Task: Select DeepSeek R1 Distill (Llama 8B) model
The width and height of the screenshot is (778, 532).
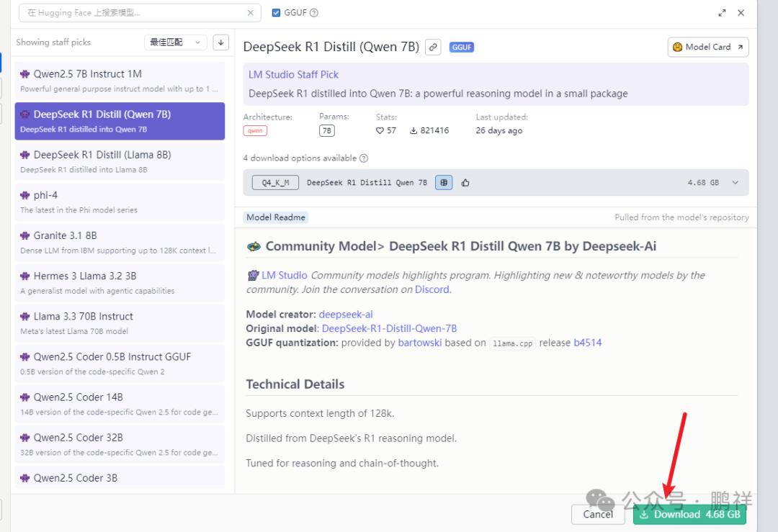Action: 120,162
